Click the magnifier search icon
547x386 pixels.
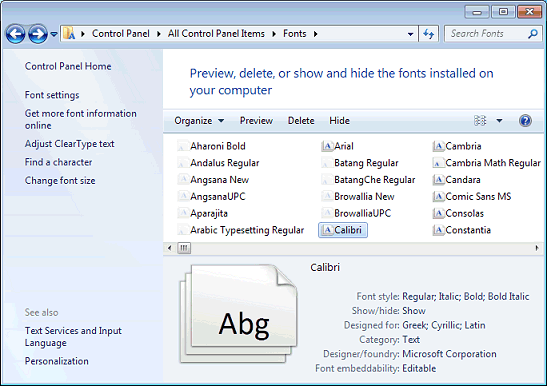click(x=533, y=34)
